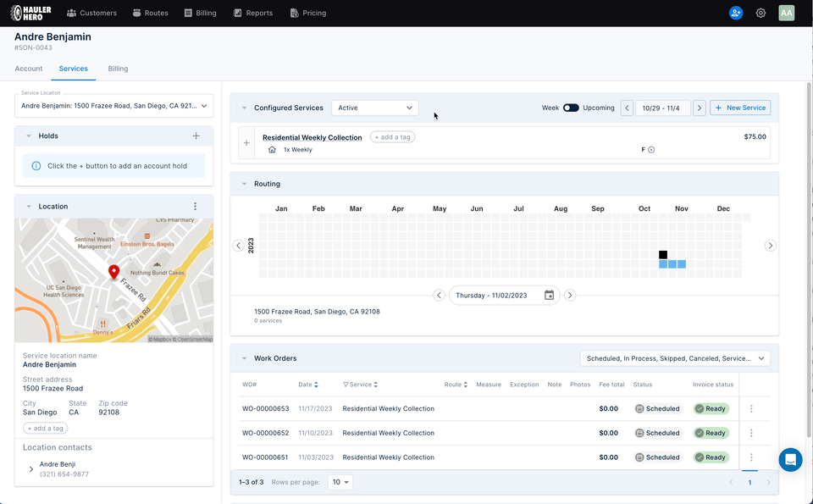Image resolution: width=813 pixels, height=504 pixels.
Task: Go to previous day before Thursday 11/02/2023
Action: [x=439, y=295]
